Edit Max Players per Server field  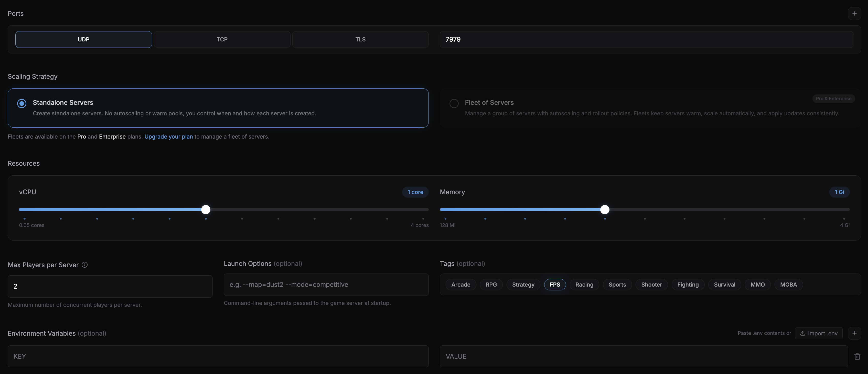[x=110, y=287]
